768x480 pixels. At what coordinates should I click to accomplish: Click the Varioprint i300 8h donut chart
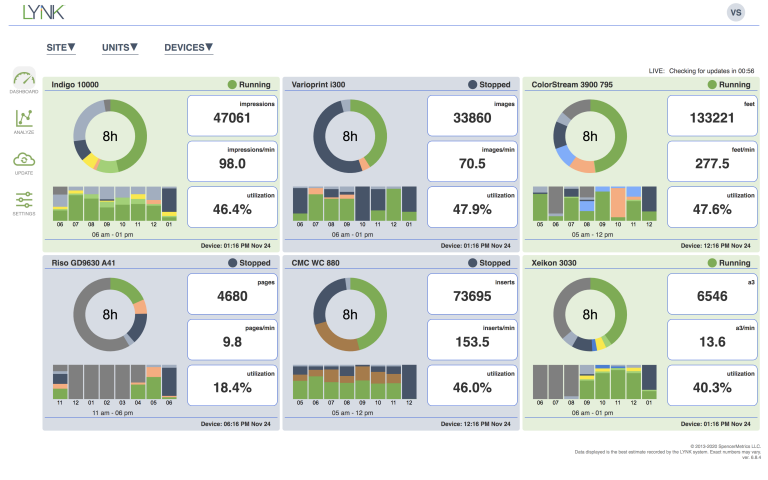pos(350,136)
